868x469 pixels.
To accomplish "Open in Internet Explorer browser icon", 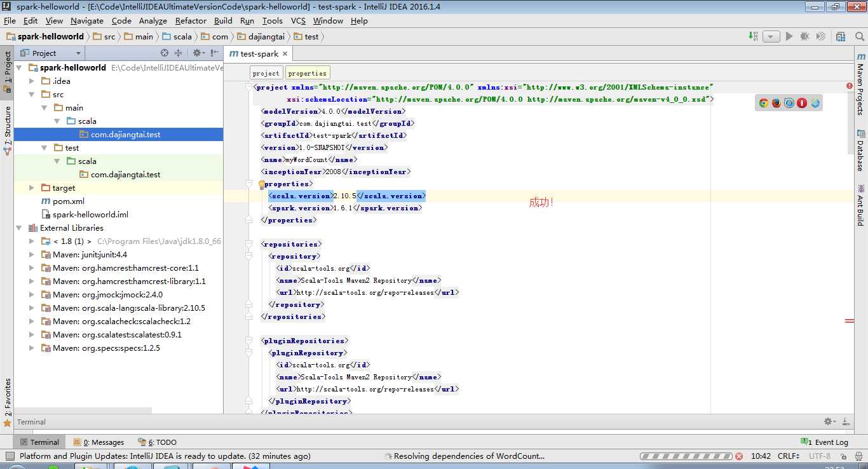I will [x=815, y=103].
